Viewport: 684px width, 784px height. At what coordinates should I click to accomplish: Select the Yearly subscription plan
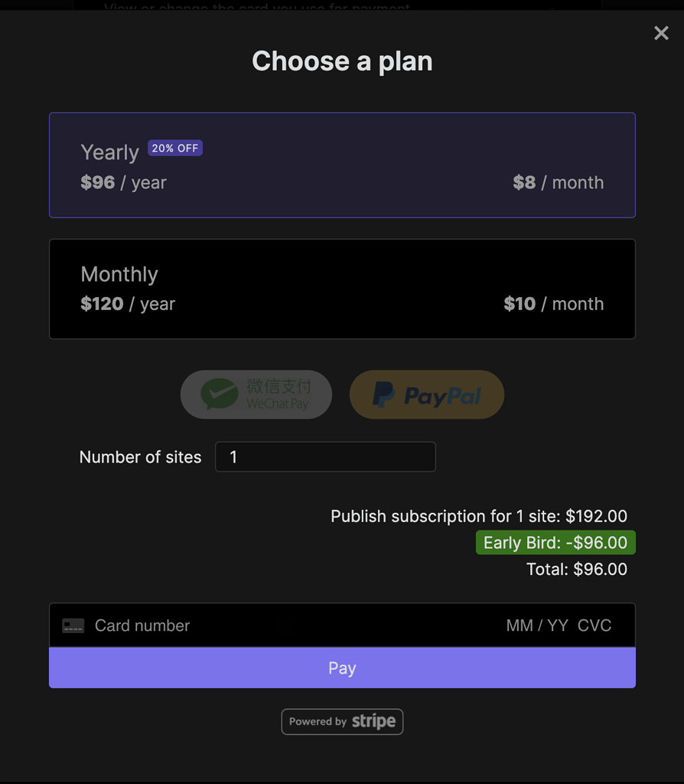[x=342, y=165]
